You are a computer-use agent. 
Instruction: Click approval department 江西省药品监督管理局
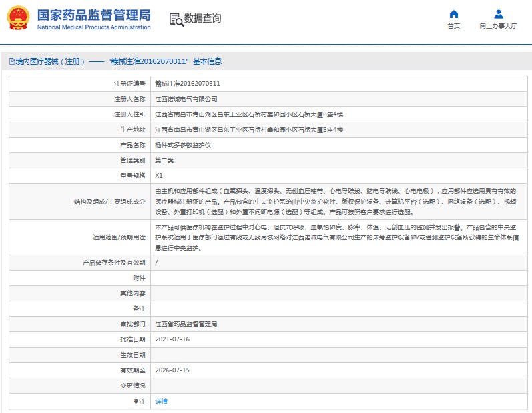tap(186, 324)
